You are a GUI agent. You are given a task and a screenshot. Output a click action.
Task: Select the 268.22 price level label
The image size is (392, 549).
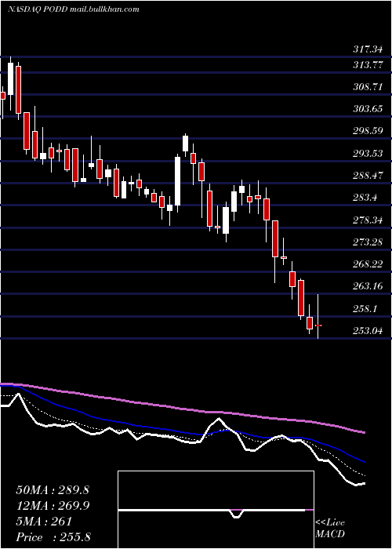[368, 264]
